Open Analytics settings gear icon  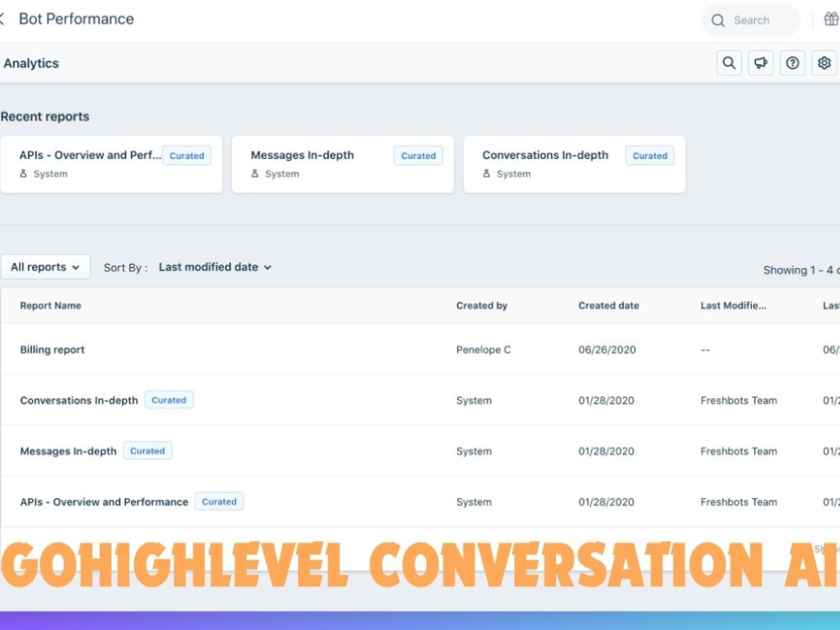click(824, 63)
